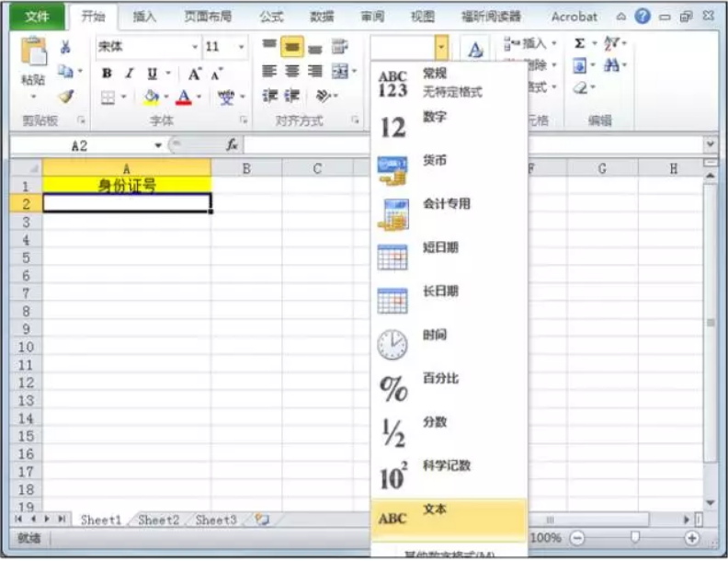Image resolution: width=728 pixels, height=561 pixels.
Task: Align text left
Action: point(269,71)
